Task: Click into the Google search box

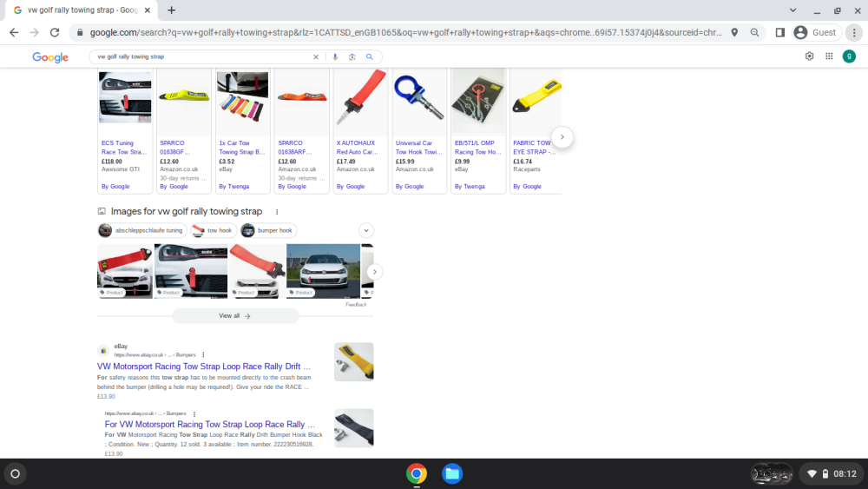Action: (x=202, y=56)
